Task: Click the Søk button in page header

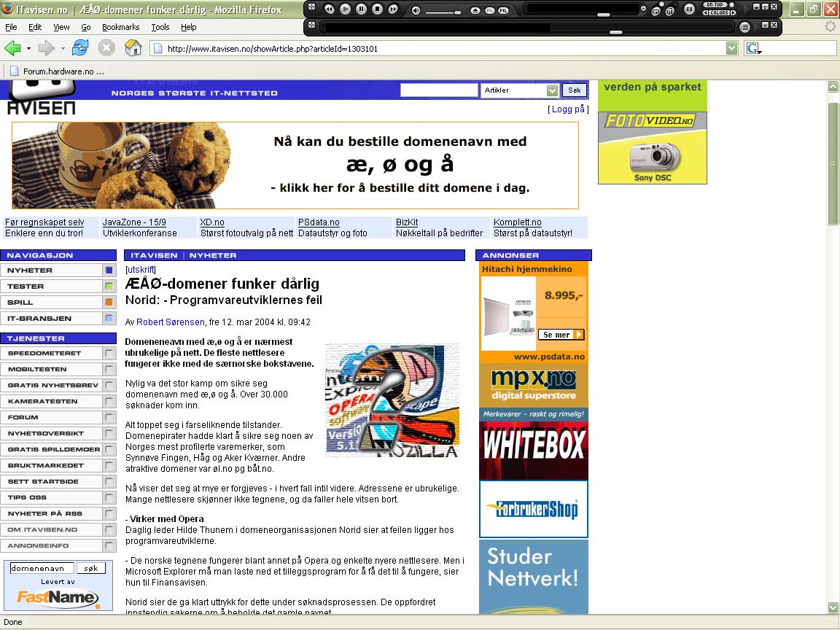Action: point(575,90)
